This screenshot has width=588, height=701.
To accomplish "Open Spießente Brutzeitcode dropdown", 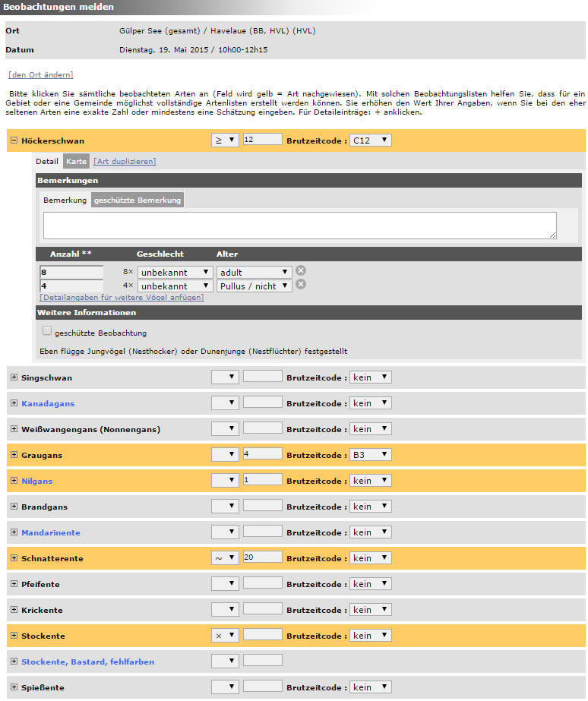I will 370,687.
